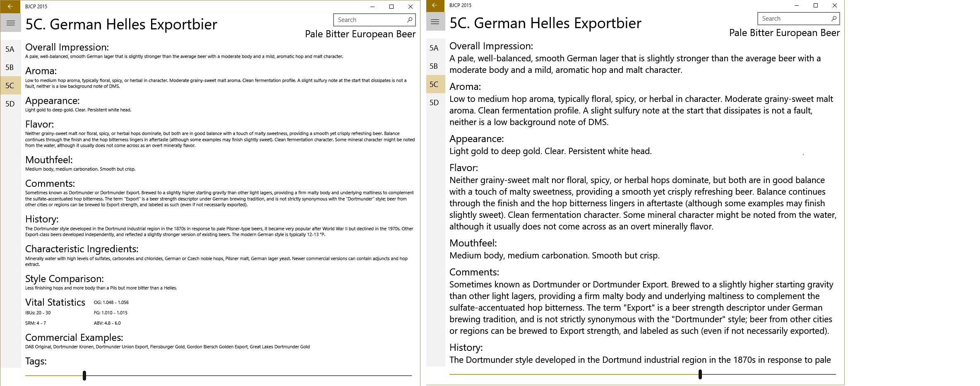
Task: Click the 5C item in right sidebar
Action: [x=434, y=84]
